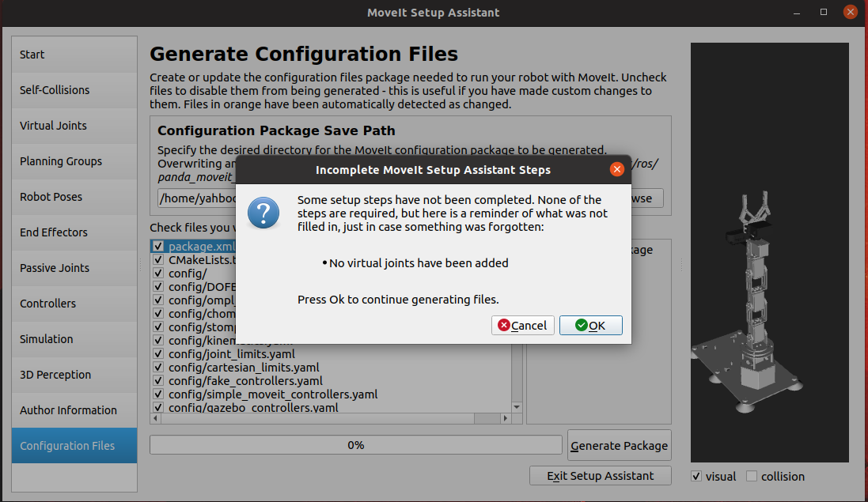868x502 pixels.
Task: Click the file list scroll left arrow
Action: coord(156,418)
